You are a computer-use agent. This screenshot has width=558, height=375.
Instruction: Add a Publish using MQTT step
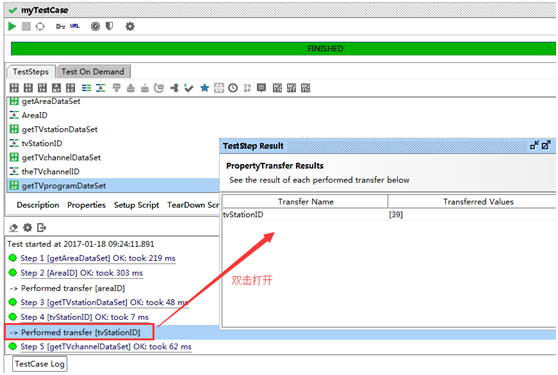tap(277, 88)
